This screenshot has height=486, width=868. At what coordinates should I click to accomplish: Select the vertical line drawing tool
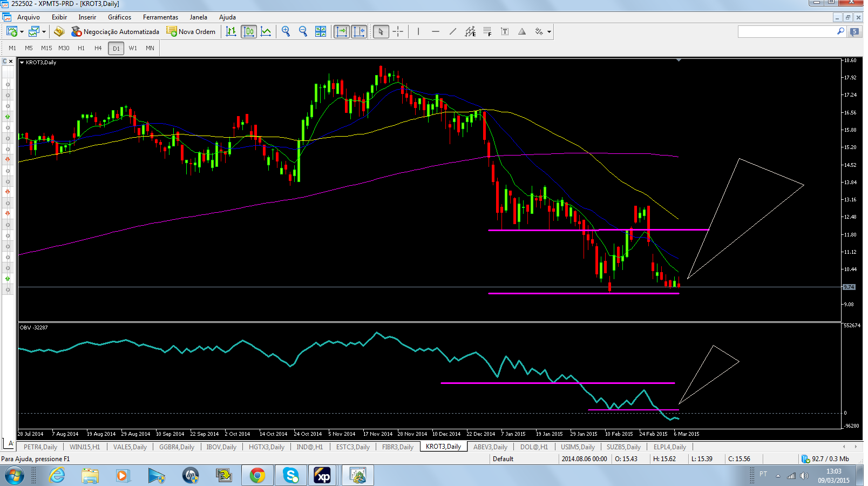click(x=418, y=32)
